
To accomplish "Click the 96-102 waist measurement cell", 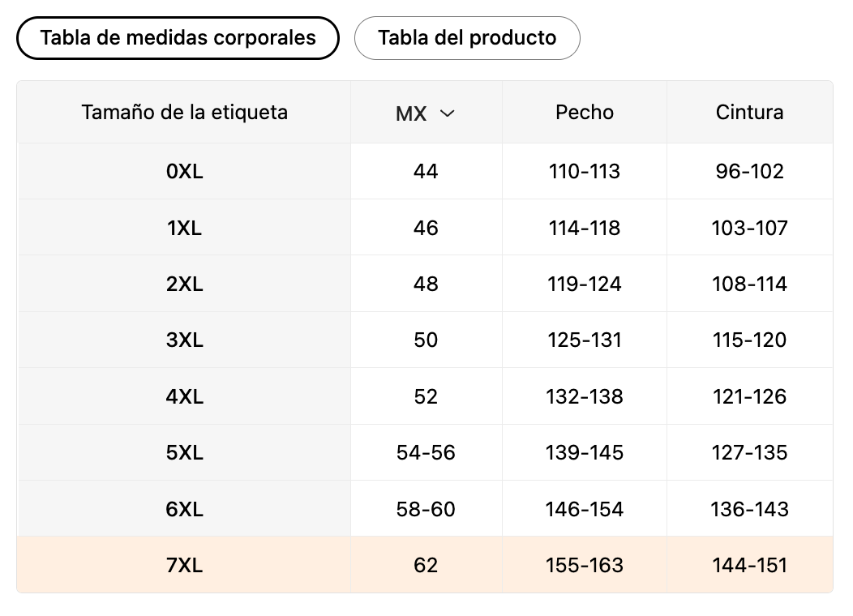I will tap(750, 172).
